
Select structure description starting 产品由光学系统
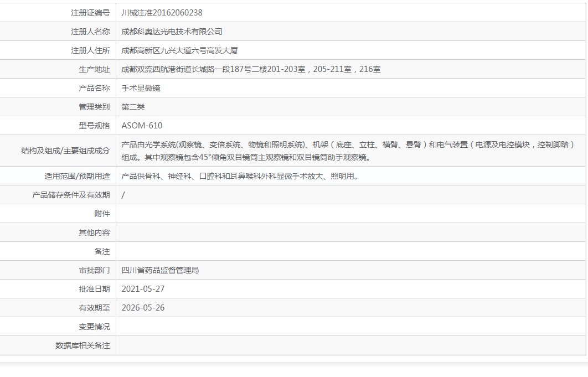click(x=348, y=151)
